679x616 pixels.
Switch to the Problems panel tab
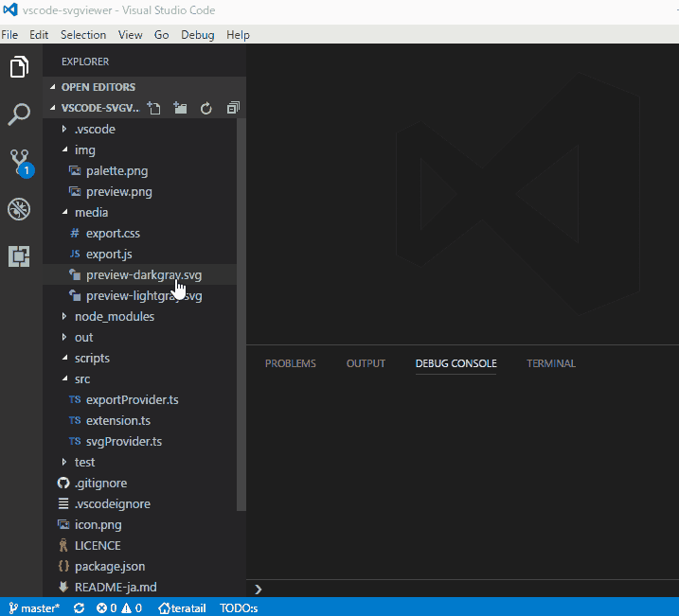point(290,363)
